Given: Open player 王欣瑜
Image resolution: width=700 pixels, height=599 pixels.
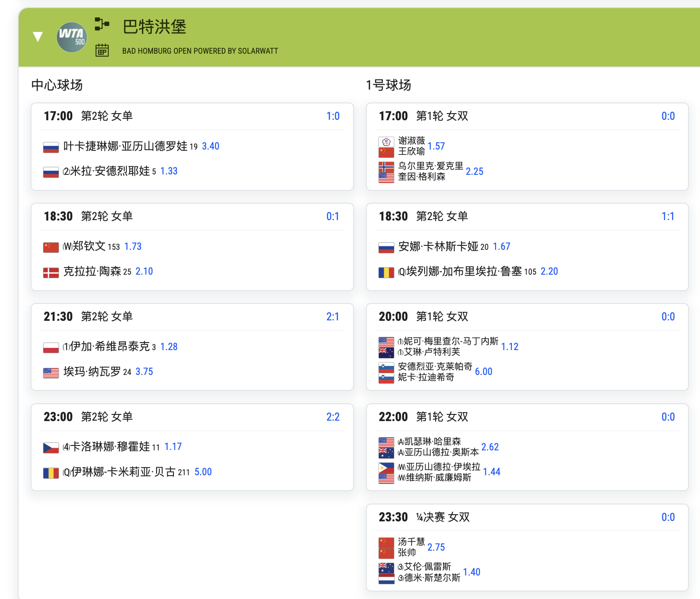Looking at the screenshot, I should [412, 151].
